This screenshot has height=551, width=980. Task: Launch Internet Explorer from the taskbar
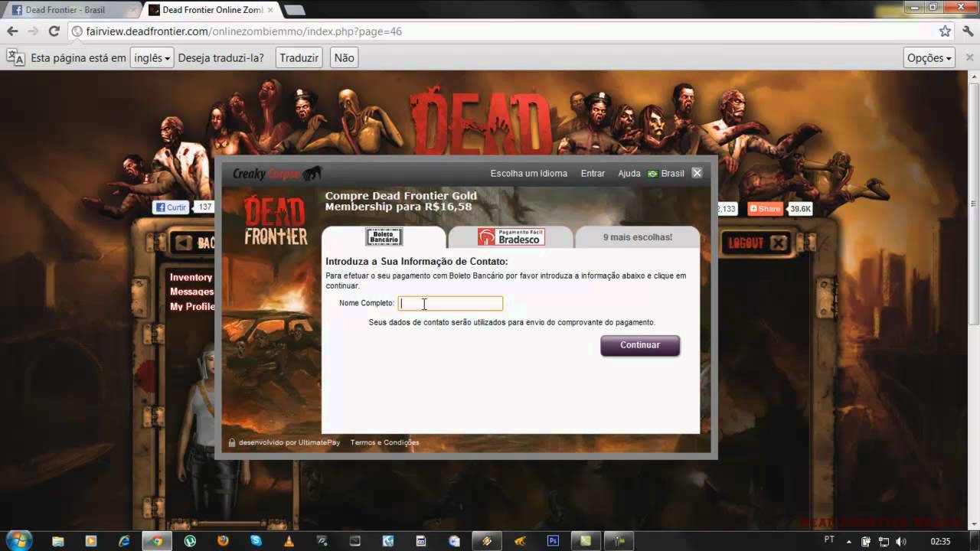tap(124, 541)
